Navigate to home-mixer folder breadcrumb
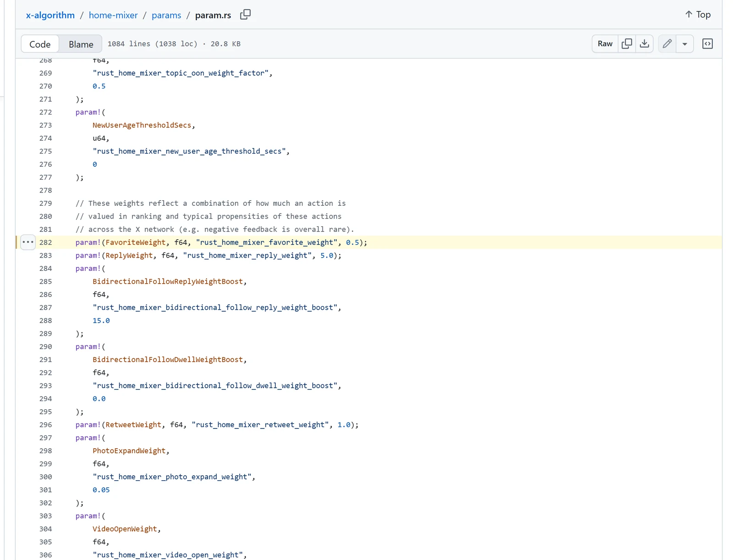Screen dimensions: 733x560 coord(113,15)
